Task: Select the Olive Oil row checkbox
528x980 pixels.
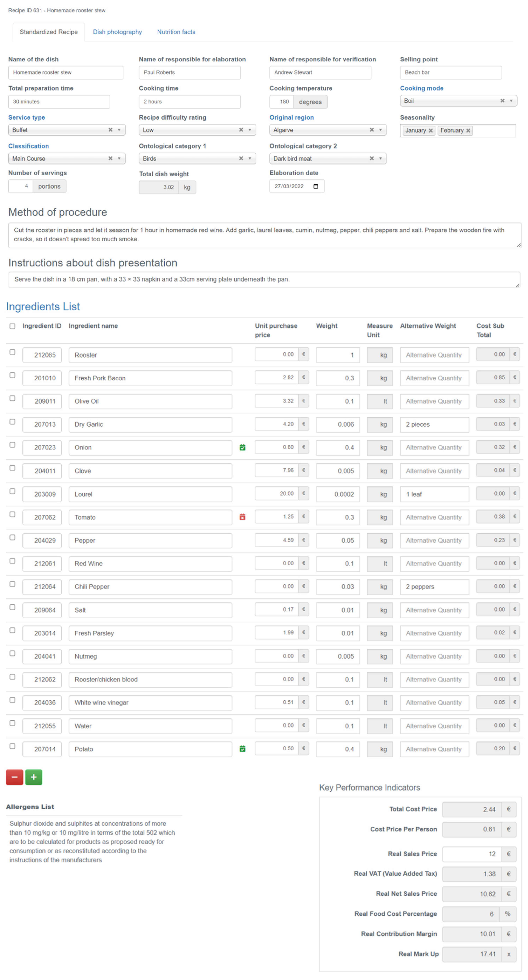Action: 13,398
